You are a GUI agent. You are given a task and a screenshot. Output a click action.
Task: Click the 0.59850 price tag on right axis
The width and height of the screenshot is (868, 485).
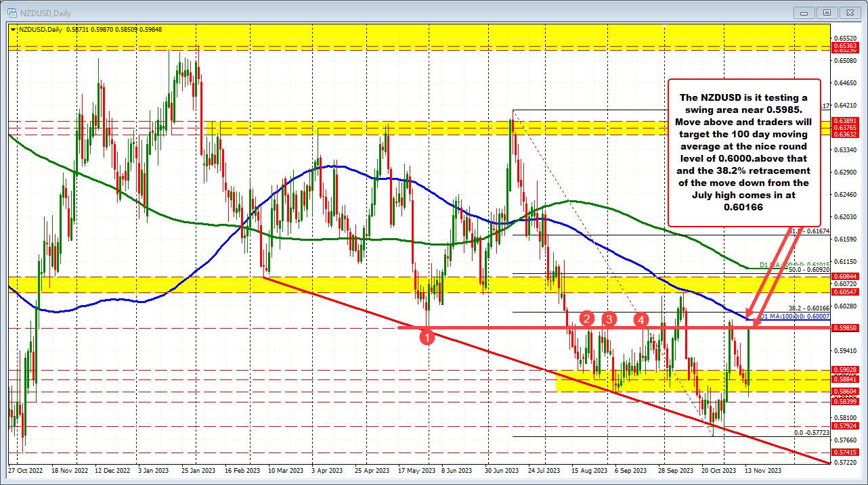pos(846,327)
